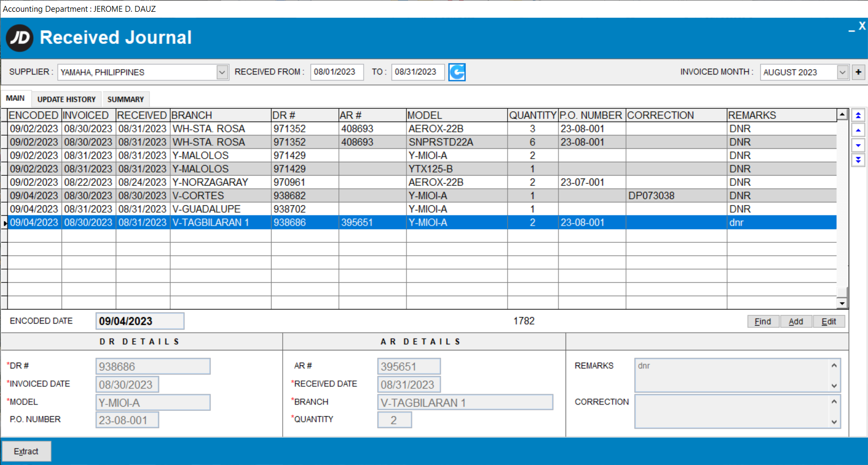Click the ENCODED DATE field
The height and width of the screenshot is (465, 868).
[x=140, y=321]
